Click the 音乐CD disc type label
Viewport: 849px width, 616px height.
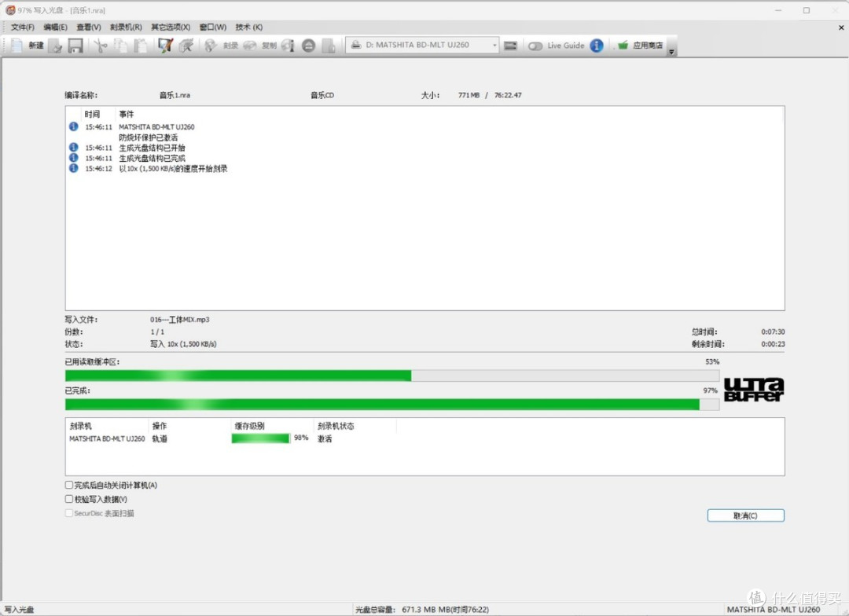[x=322, y=95]
